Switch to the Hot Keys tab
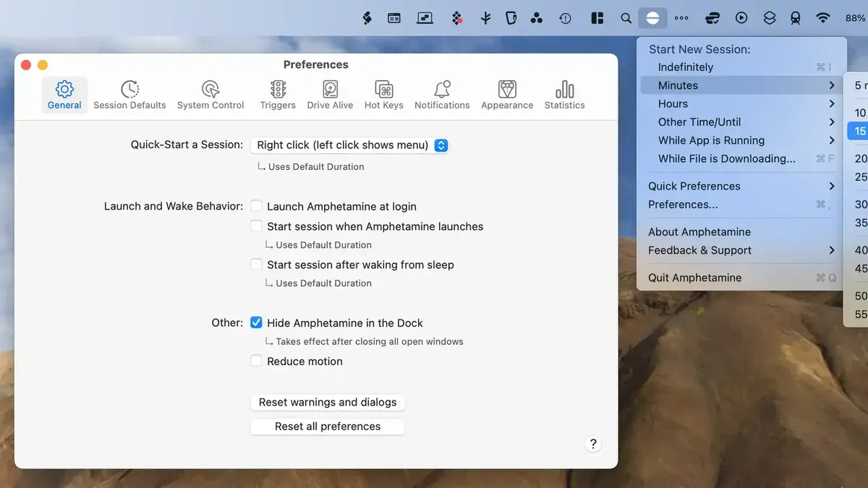Screen dimensions: 868x488 [x=384, y=95]
